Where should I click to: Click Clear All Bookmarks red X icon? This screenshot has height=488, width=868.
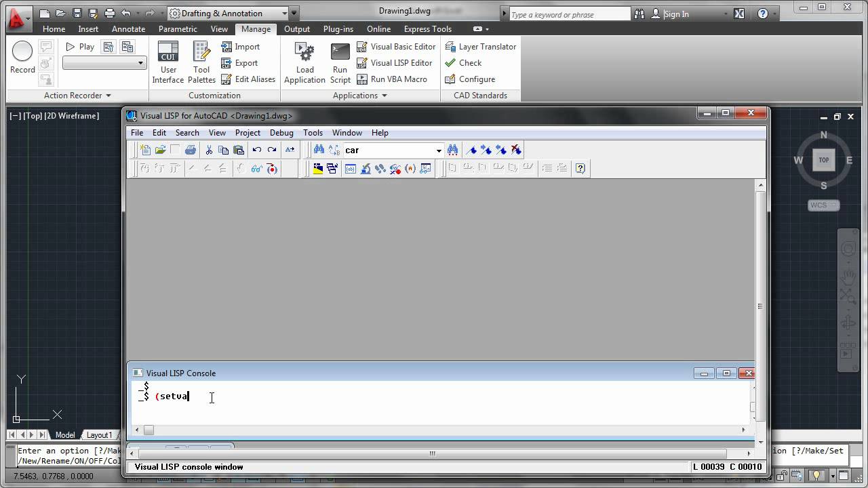[516, 150]
